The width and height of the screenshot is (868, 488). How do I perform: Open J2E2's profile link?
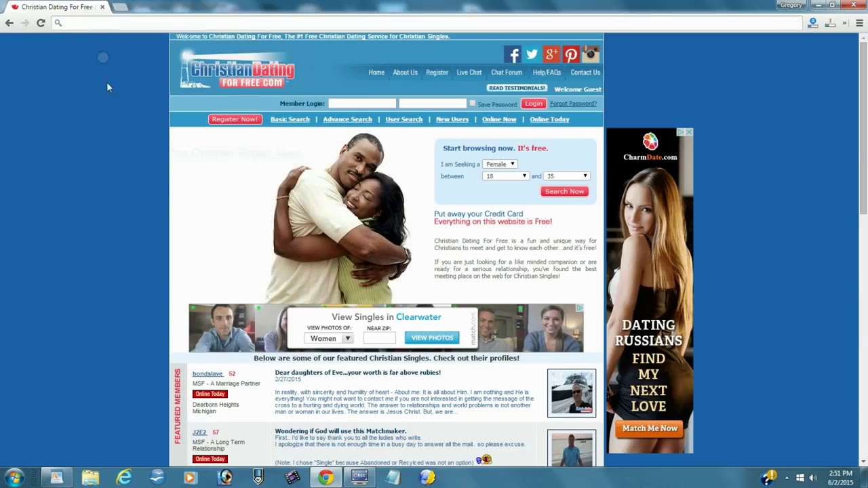coord(199,432)
